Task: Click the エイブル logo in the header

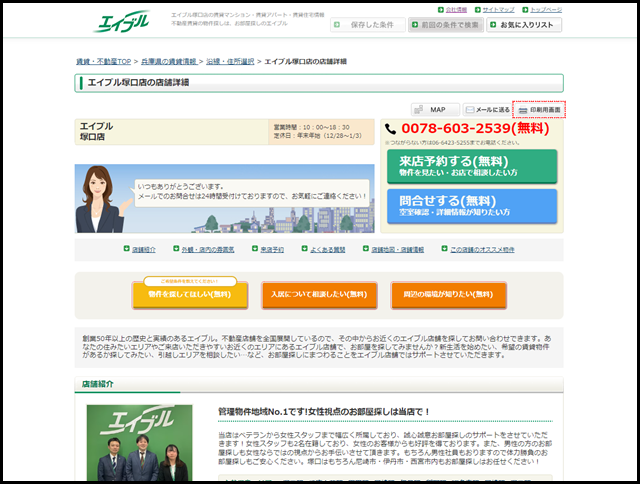Action: (x=121, y=22)
